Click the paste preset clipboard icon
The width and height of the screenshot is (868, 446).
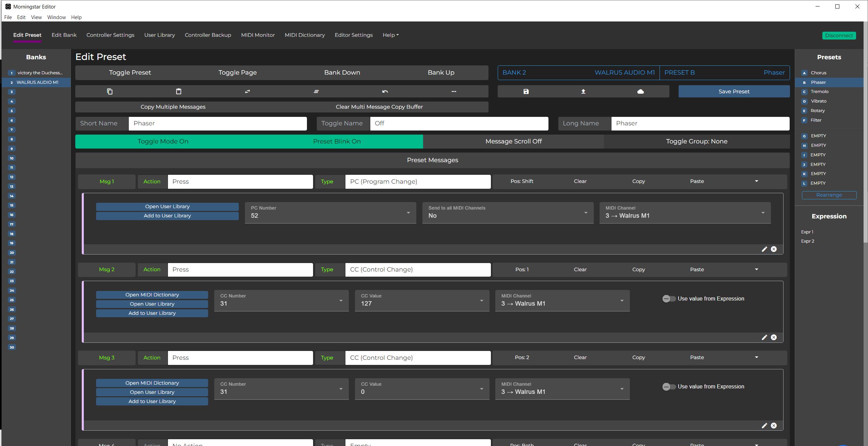(x=179, y=91)
